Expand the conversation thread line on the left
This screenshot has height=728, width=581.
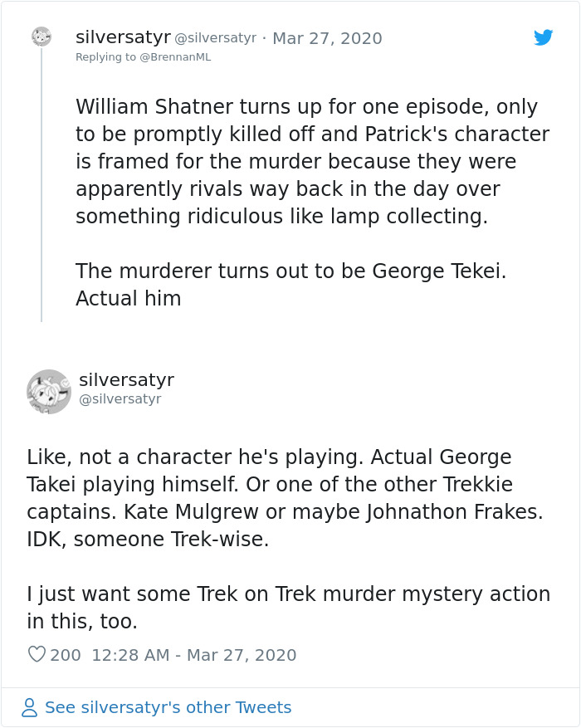coord(43,191)
